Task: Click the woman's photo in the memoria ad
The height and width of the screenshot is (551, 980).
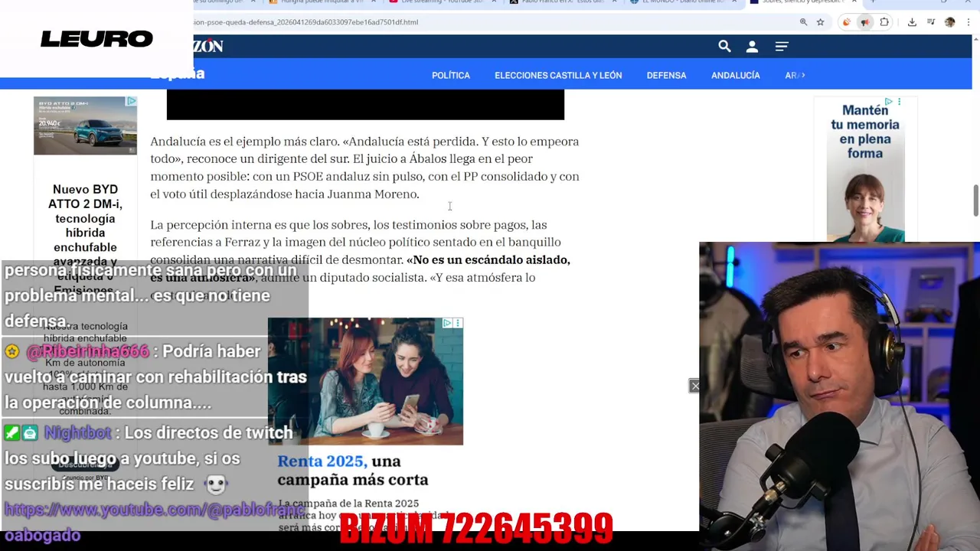Action: 865,207
